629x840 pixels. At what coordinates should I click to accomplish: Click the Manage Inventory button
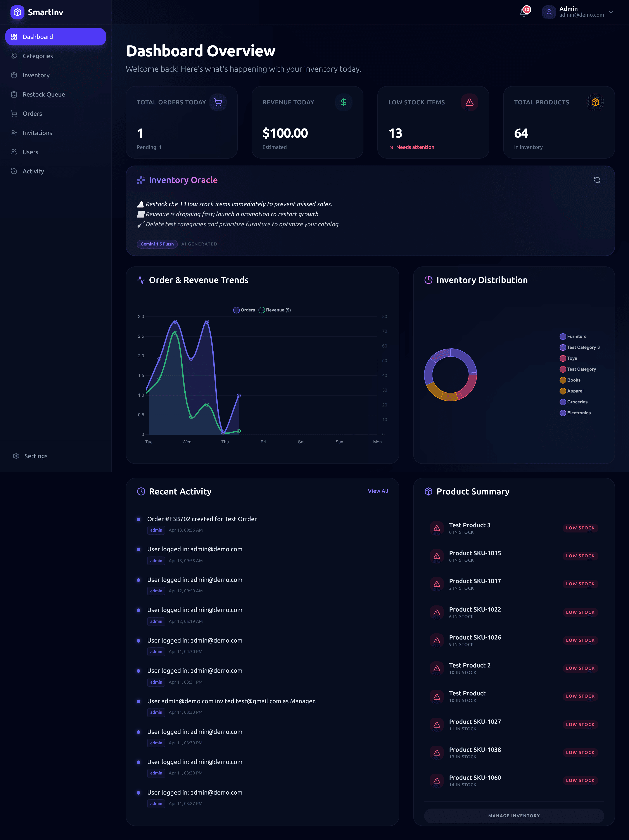coord(514,816)
